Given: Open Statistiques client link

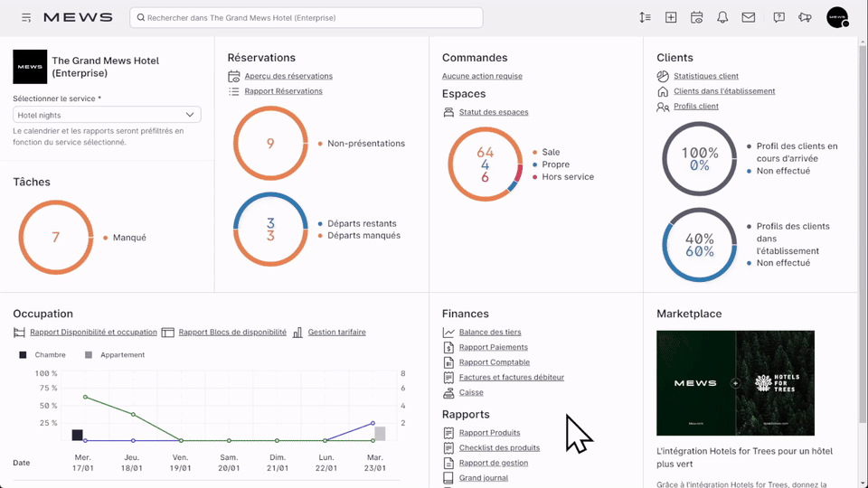Looking at the screenshot, I should coord(706,76).
